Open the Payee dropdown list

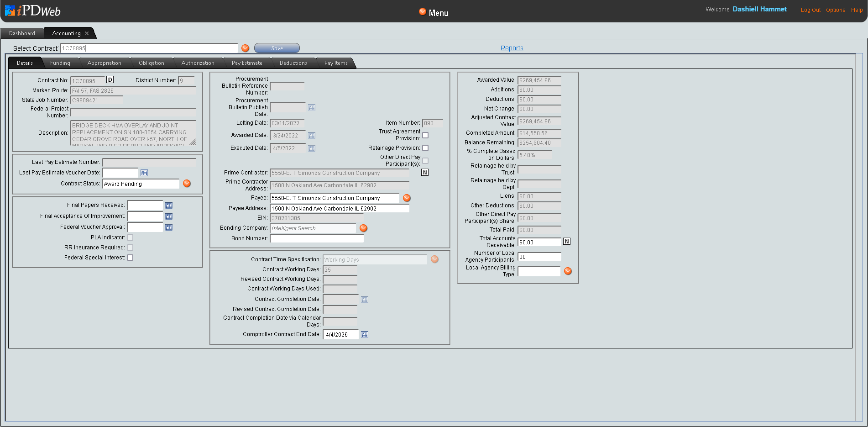pos(407,198)
